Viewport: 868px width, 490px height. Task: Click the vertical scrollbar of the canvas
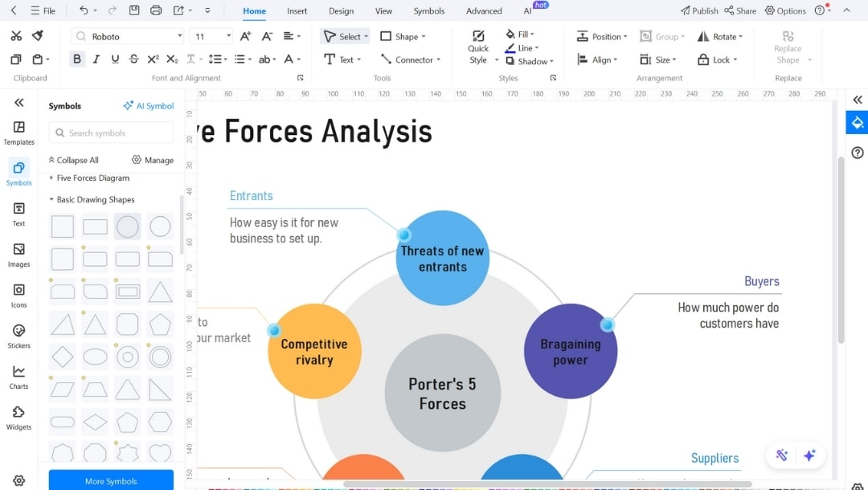tap(841, 250)
